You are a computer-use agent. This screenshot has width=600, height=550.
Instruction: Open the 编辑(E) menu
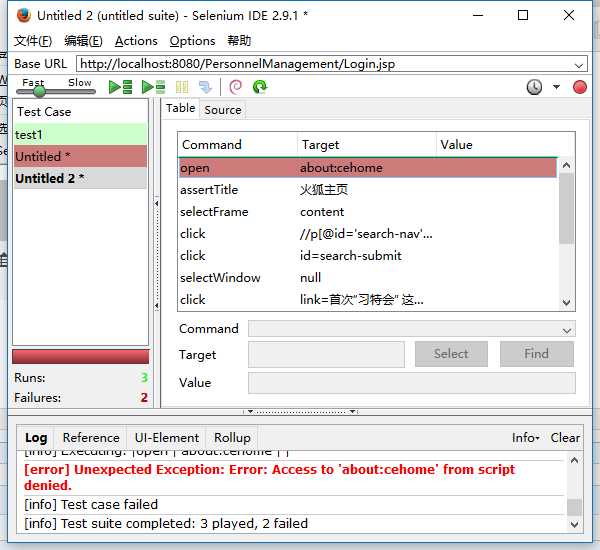[x=83, y=41]
